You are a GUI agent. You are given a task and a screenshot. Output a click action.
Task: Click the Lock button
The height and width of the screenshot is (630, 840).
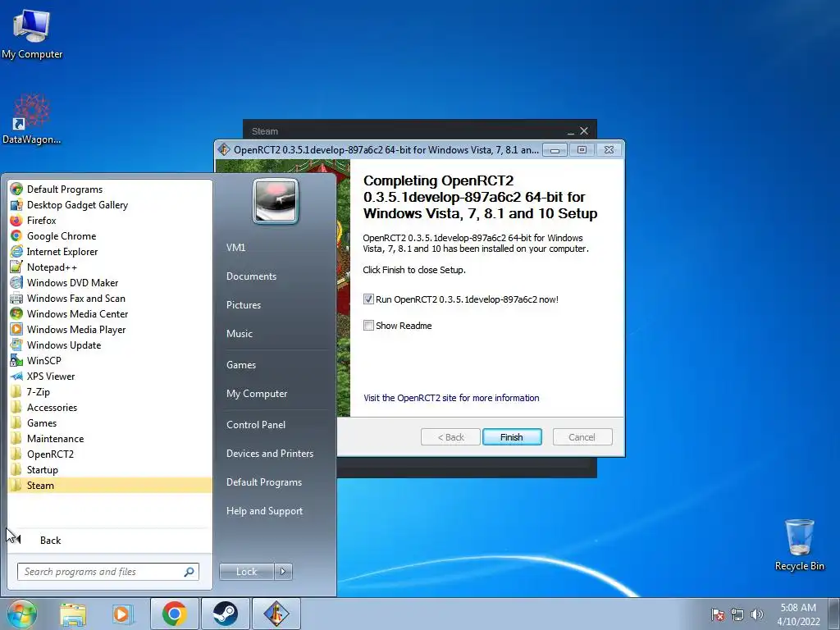pyautogui.click(x=247, y=572)
